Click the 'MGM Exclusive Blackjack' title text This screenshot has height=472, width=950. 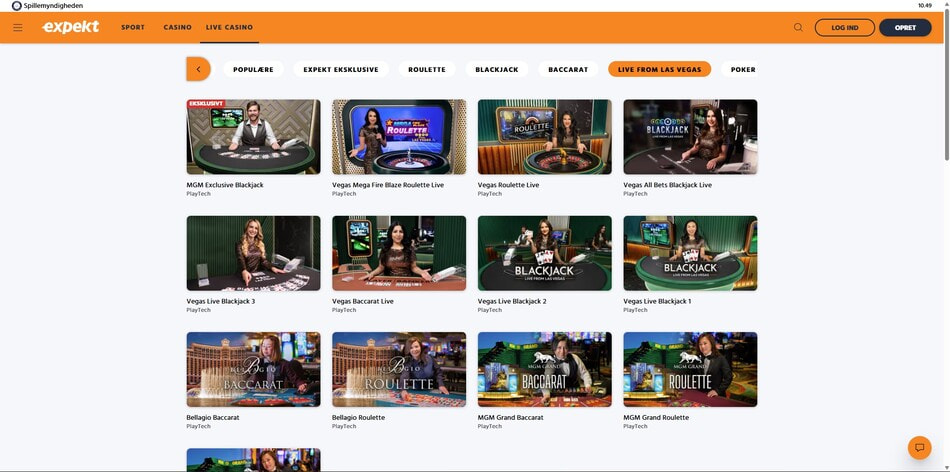[225, 185]
